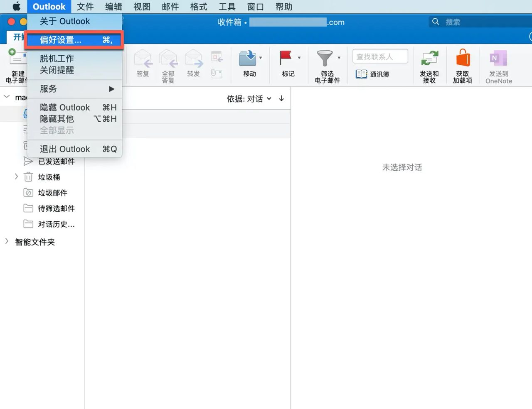532x409 pixels.
Task: Select the 已发送邮件 folder
Action: (x=49, y=162)
